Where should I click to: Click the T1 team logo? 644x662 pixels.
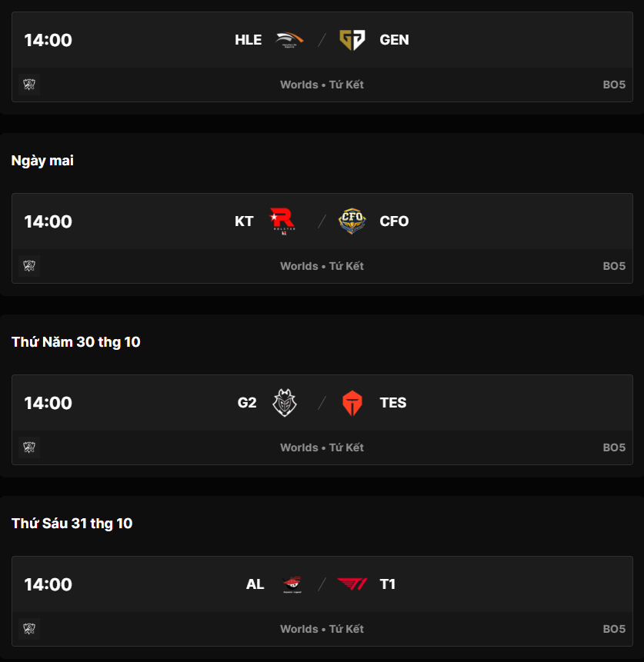pyautogui.click(x=352, y=584)
